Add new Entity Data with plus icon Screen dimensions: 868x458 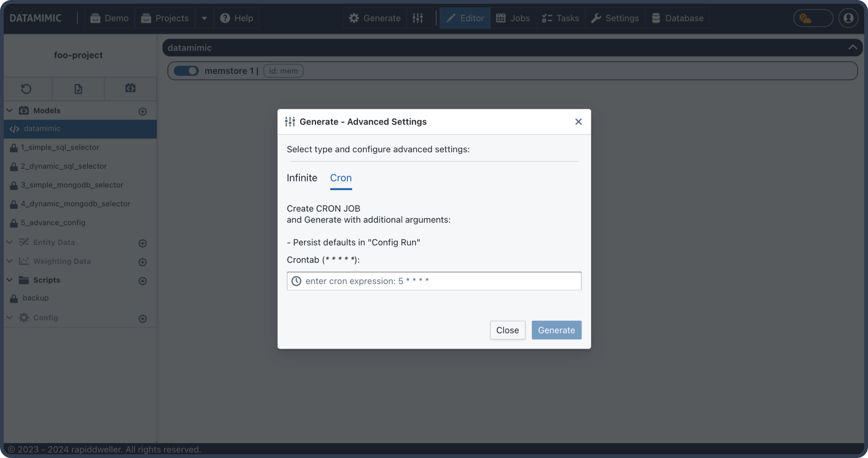[143, 243]
